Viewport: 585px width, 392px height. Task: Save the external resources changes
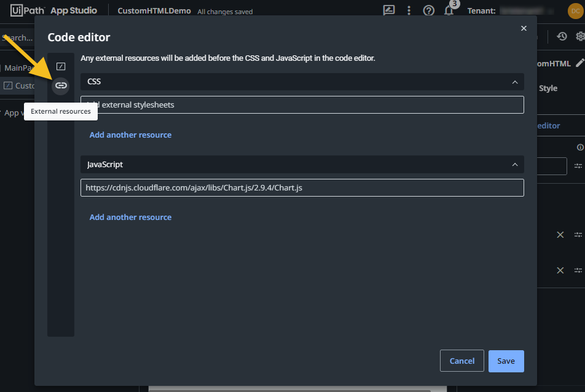coord(506,361)
